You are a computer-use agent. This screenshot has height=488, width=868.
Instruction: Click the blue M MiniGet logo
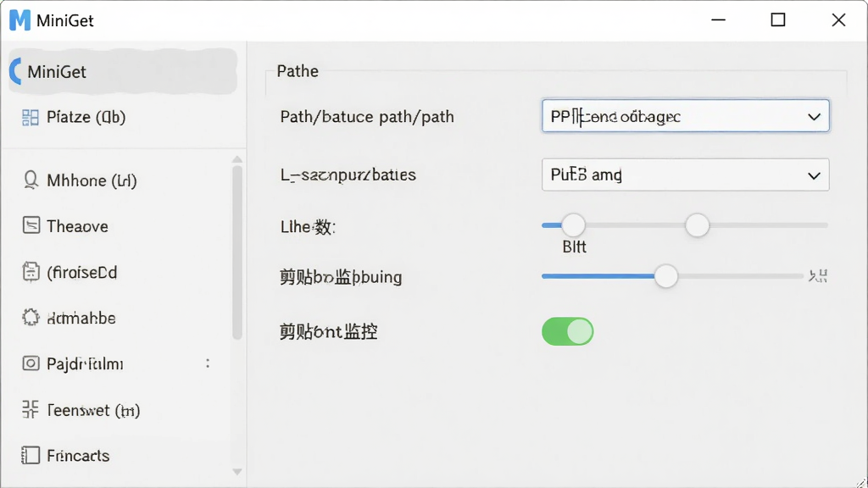20,20
